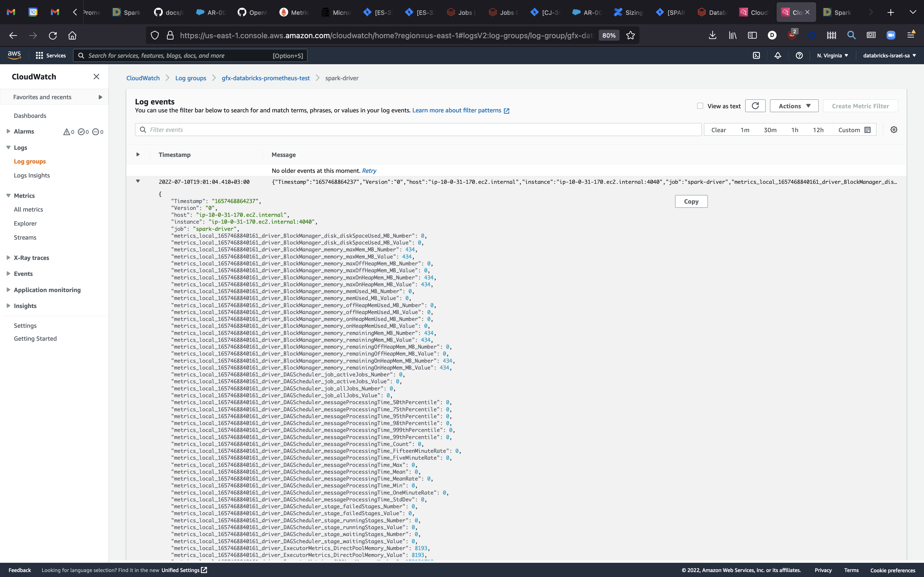Open AWS CloudShell icon in header
The image size is (924, 577).
click(x=756, y=55)
